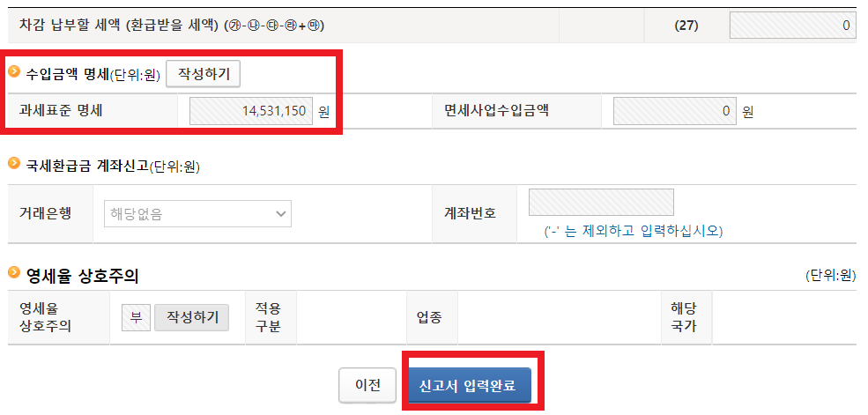Image resolution: width=868 pixels, height=415 pixels.
Task: Click the field for item (27) 차감 납부할 세액
Action: pos(793,26)
